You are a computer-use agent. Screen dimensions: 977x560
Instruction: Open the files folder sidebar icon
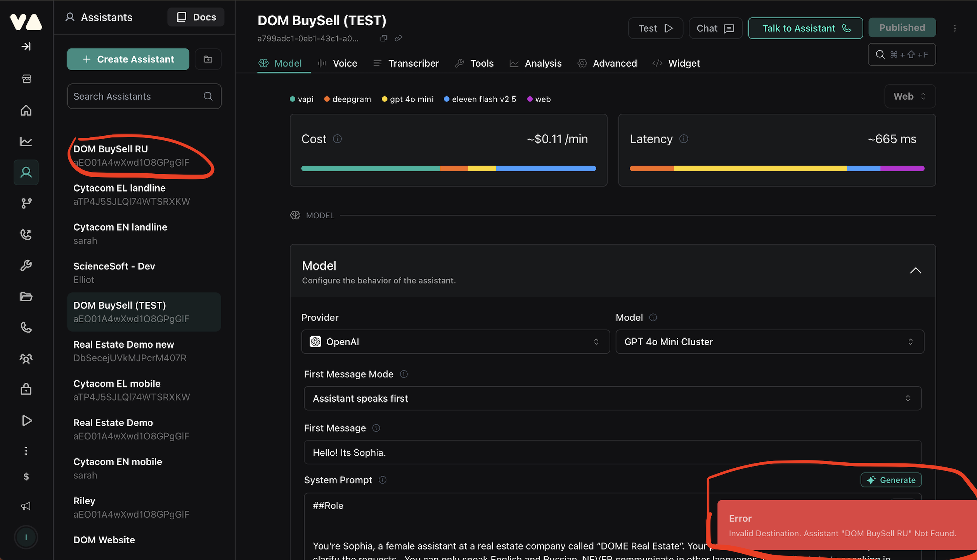click(x=26, y=297)
